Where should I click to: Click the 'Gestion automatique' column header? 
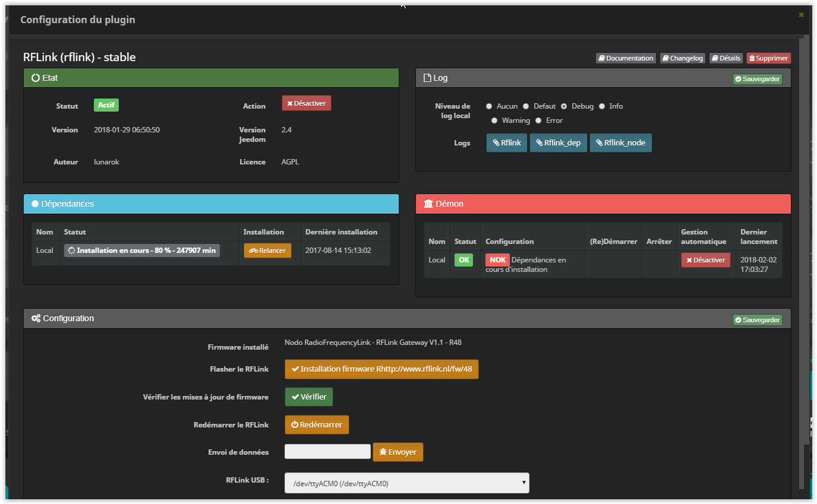point(704,237)
